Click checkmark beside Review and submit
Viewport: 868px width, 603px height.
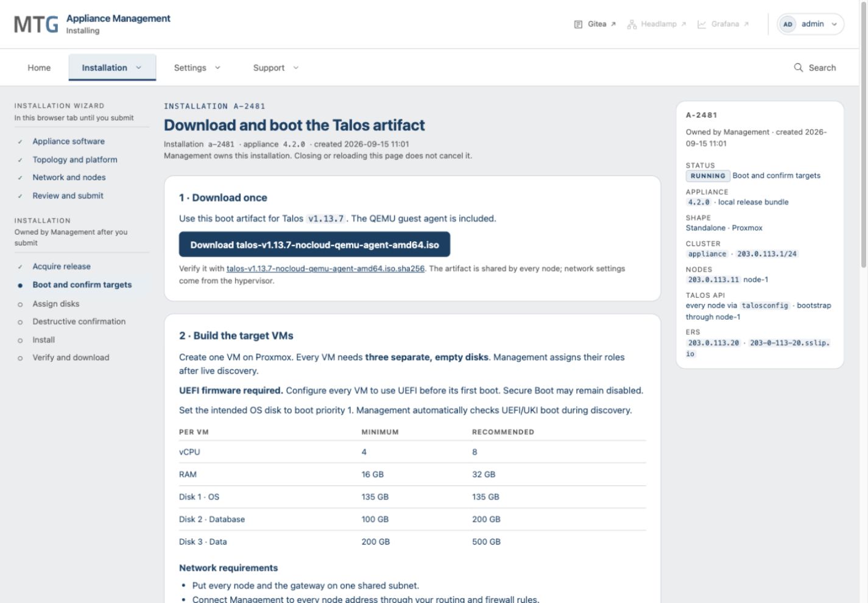point(20,196)
